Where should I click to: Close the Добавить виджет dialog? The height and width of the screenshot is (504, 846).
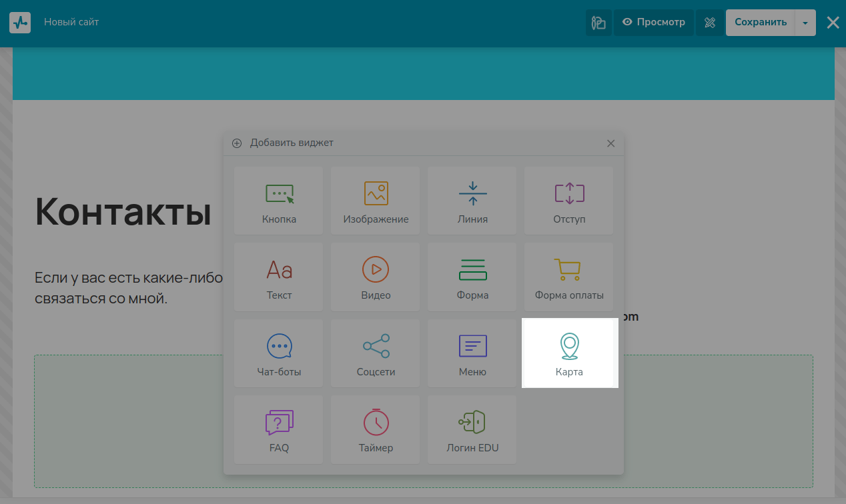pos(610,143)
